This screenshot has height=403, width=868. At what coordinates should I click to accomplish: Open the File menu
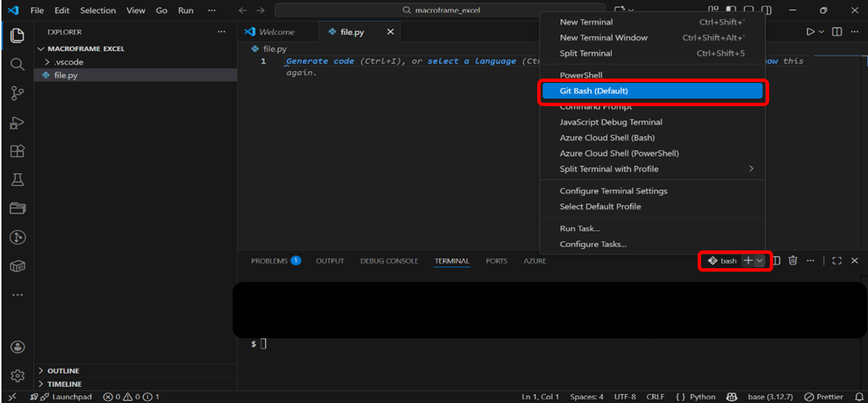pos(37,10)
